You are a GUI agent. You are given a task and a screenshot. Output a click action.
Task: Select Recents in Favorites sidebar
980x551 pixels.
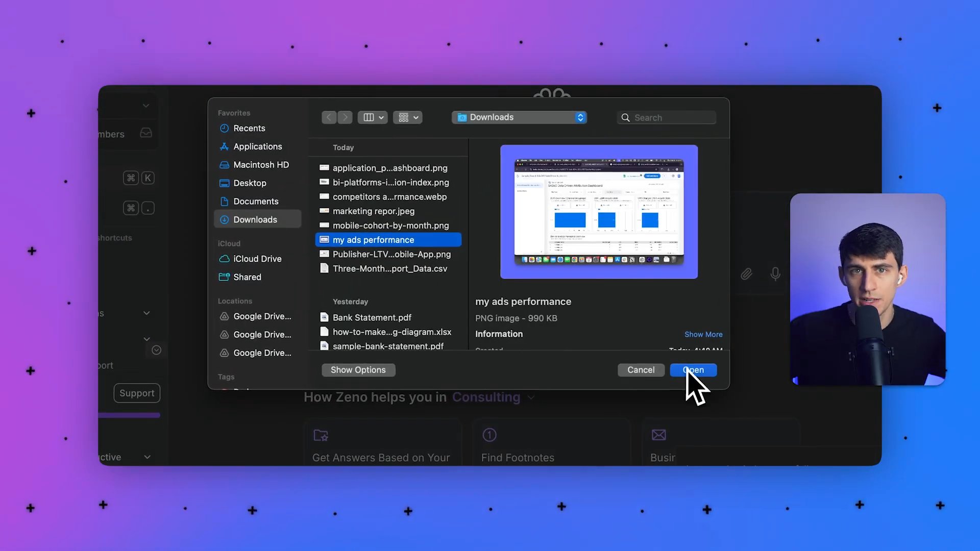click(249, 128)
